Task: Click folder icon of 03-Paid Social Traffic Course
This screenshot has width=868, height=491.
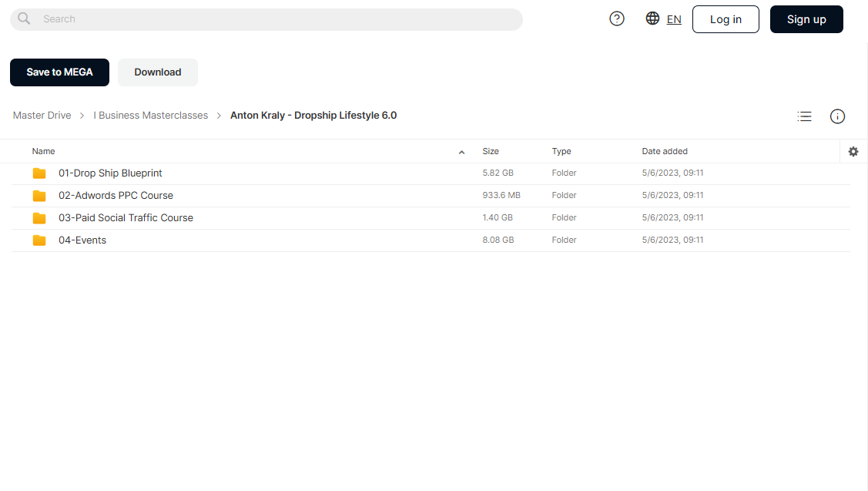Action: coord(39,218)
